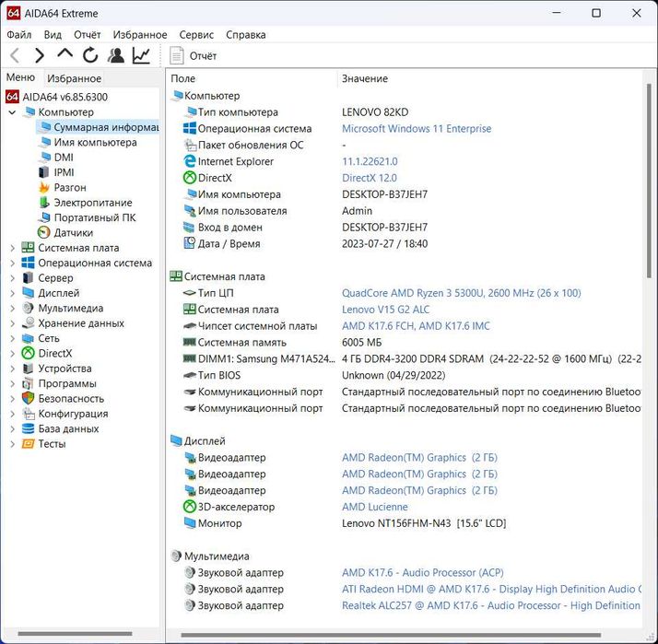The image size is (658, 644).
Task: Open the DirectX 12.0 link
Action: click(370, 178)
